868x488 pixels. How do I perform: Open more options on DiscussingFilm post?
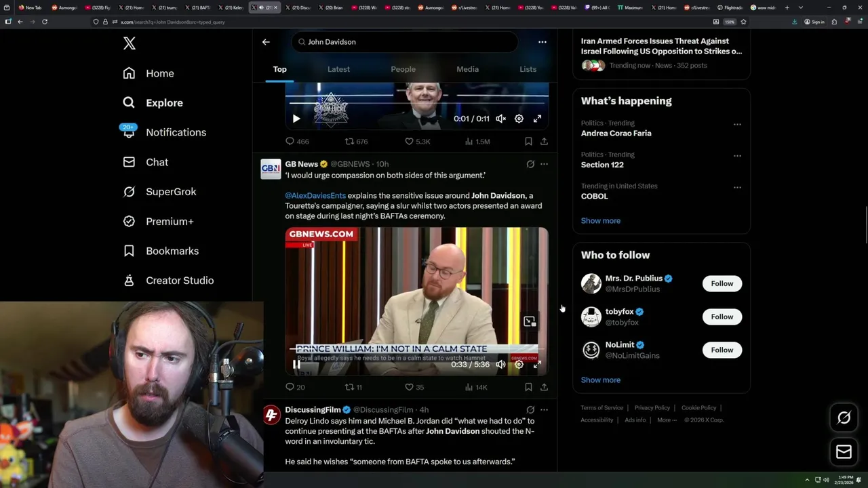[544, 410]
